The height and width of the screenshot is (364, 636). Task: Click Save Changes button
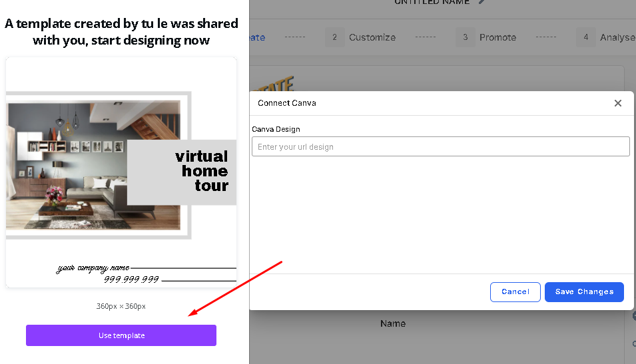584,292
